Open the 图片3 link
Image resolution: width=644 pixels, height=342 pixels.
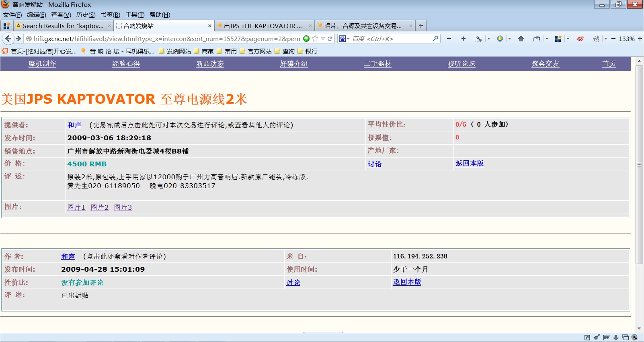click(x=123, y=207)
